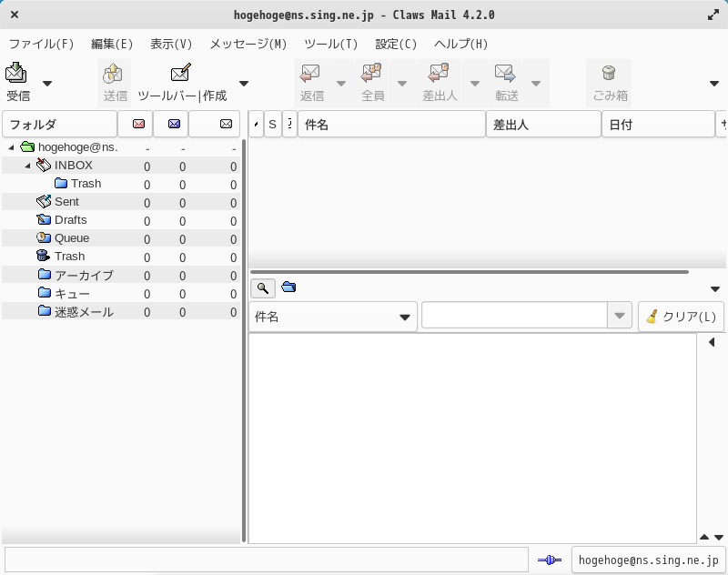Click the blue folder icon beside the search toggle
The height and width of the screenshot is (575, 728).
[x=288, y=287]
